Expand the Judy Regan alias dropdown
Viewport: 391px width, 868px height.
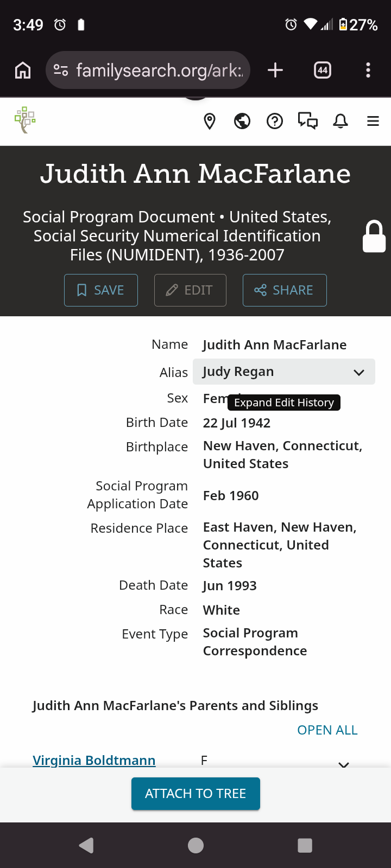pos(284,372)
